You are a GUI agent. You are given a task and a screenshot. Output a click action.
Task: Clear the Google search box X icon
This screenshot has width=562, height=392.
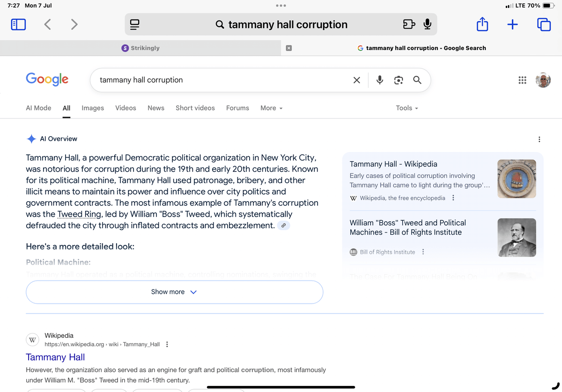coord(357,80)
